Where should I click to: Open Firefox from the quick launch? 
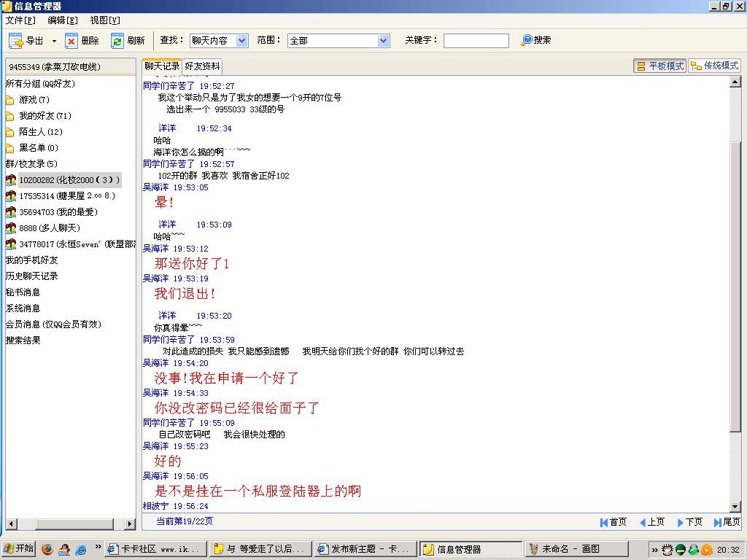[47, 549]
